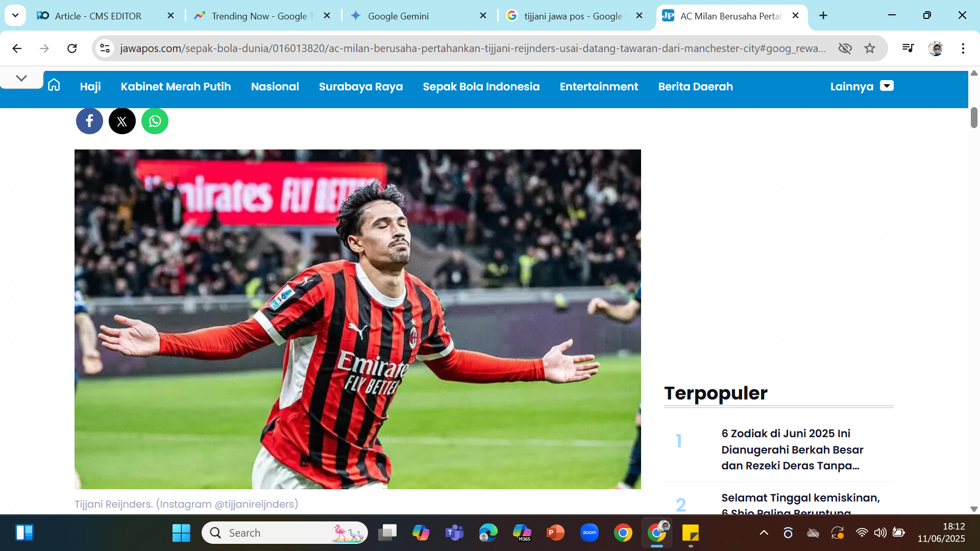
Task: Open a new browser tab
Action: click(823, 16)
